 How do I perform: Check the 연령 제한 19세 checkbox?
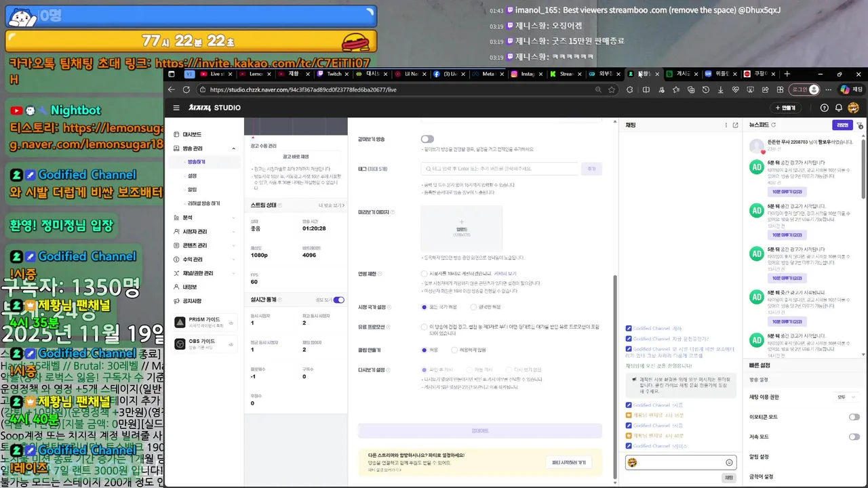(424, 274)
